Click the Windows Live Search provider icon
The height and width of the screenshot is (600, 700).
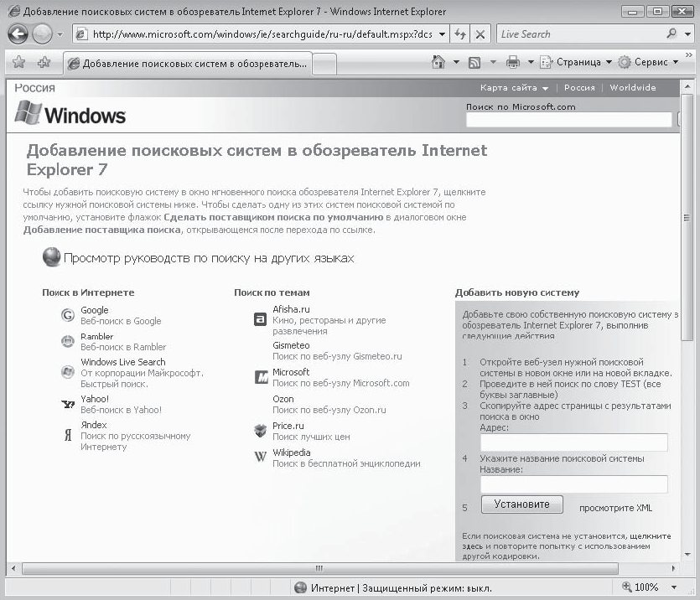(67, 372)
